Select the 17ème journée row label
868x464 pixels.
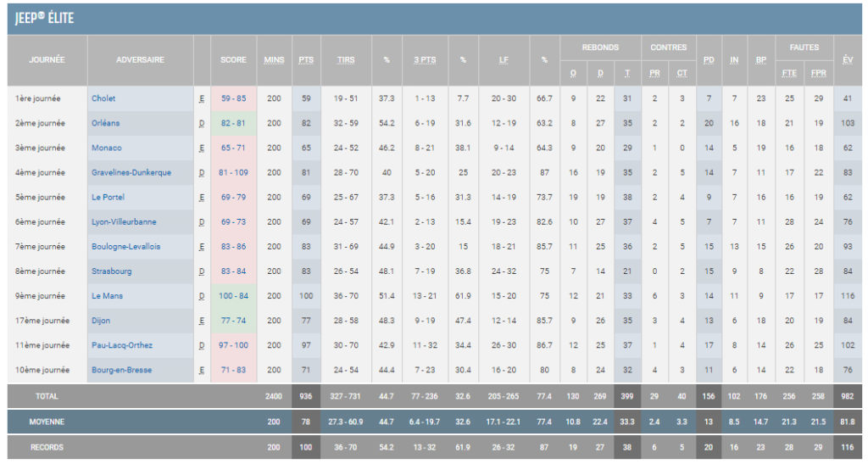pos(42,321)
